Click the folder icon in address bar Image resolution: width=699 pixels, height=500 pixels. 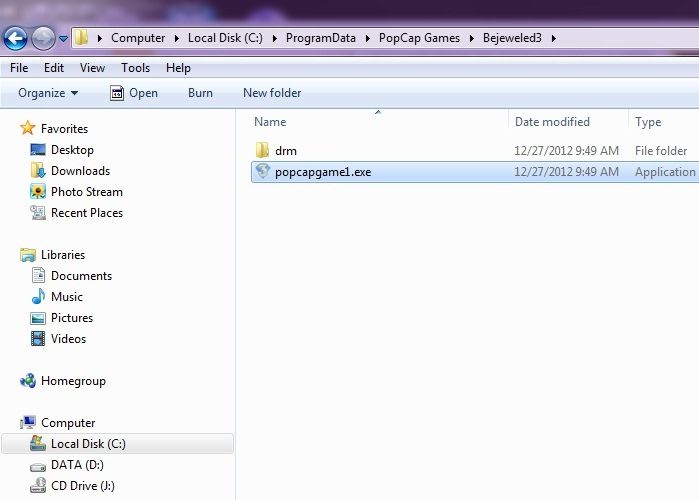pyautogui.click(x=81, y=37)
